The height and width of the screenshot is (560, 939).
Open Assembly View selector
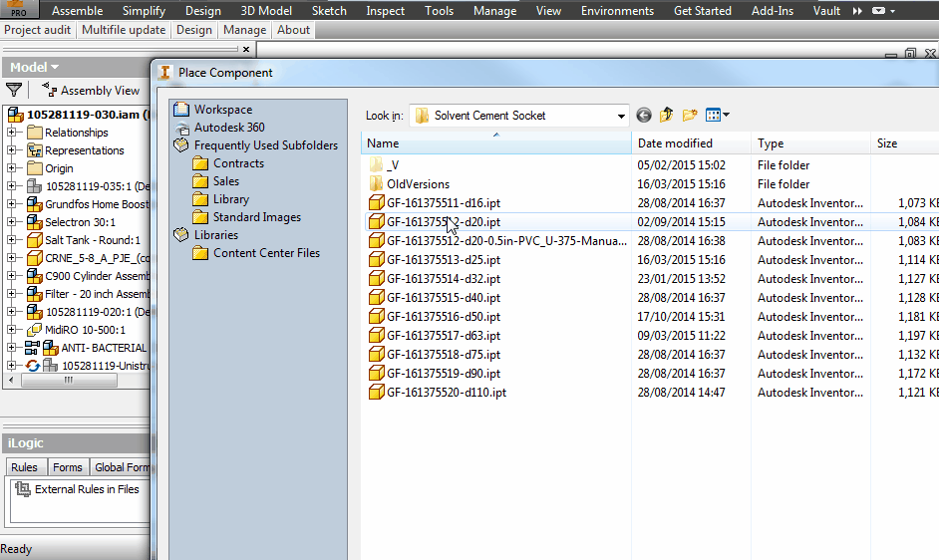[91, 91]
